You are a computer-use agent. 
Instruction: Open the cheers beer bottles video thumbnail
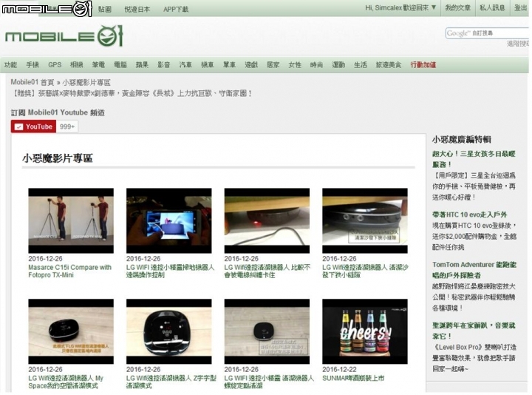click(x=365, y=331)
